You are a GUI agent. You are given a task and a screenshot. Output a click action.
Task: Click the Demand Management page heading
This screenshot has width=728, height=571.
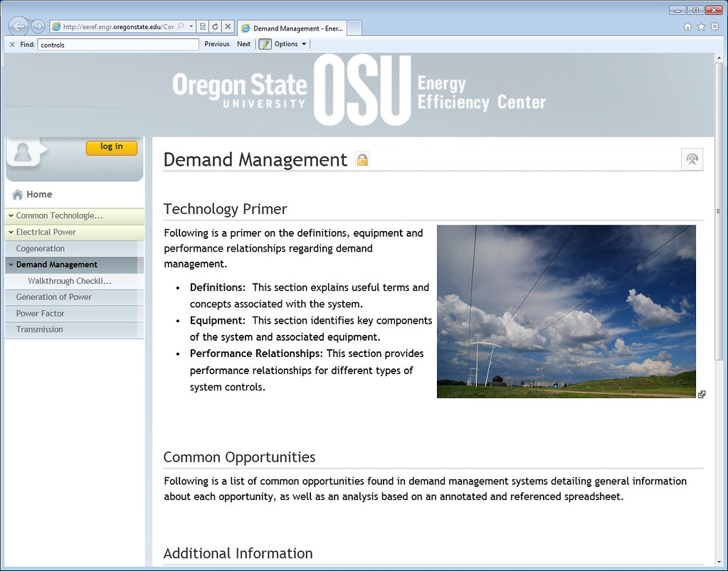(255, 159)
